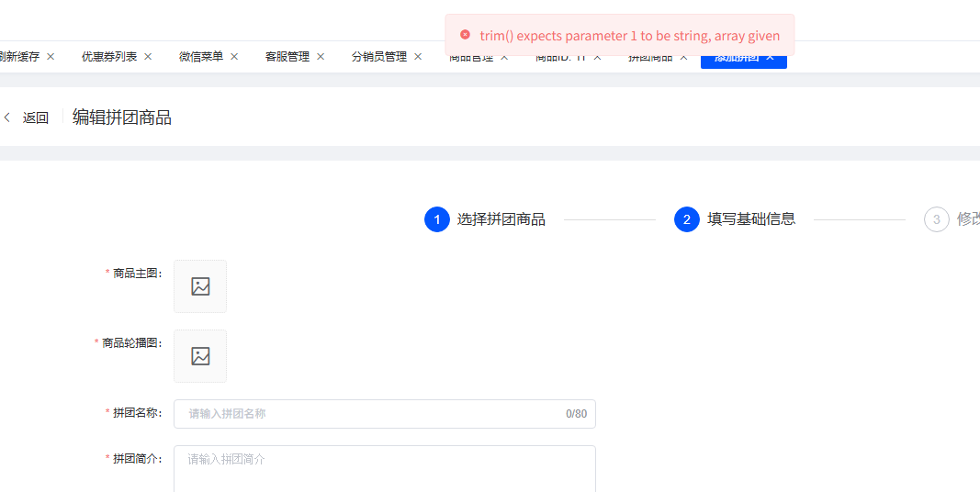The image size is (980, 492).
Task: Focus the 拼团简介 text area
Action: pos(384,469)
